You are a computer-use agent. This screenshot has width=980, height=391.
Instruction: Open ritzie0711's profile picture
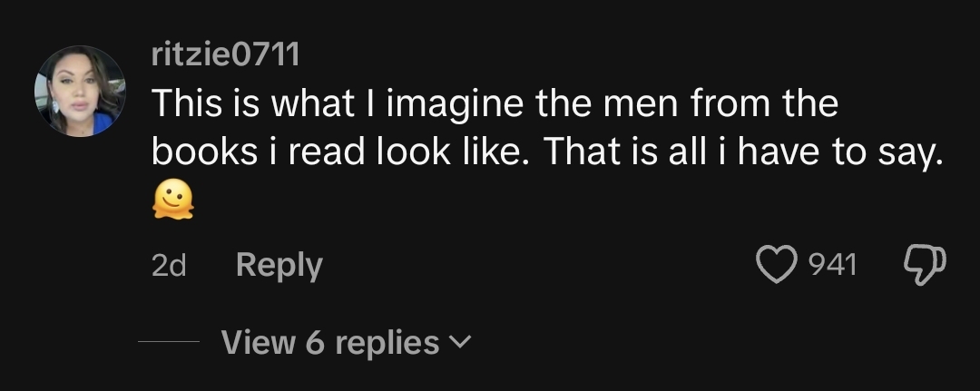coord(80,92)
